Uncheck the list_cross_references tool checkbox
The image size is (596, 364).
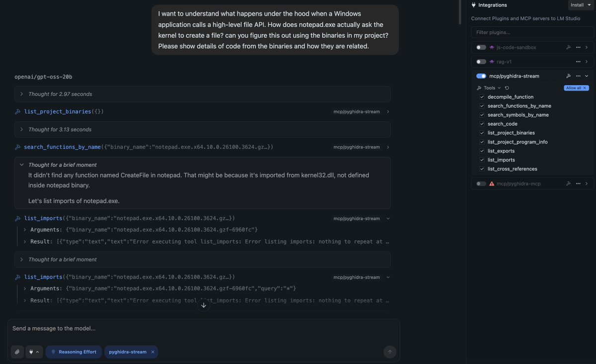tap(482, 169)
